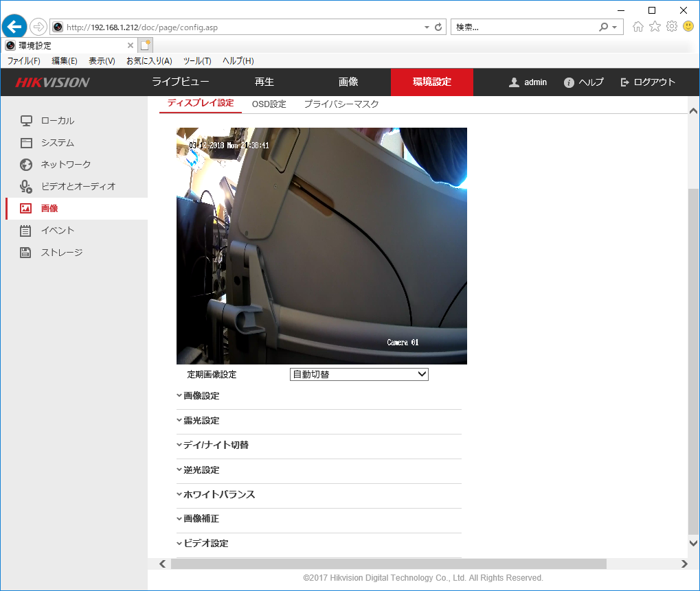Click the new tab button
The height and width of the screenshot is (591, 700).
point(146,45)
